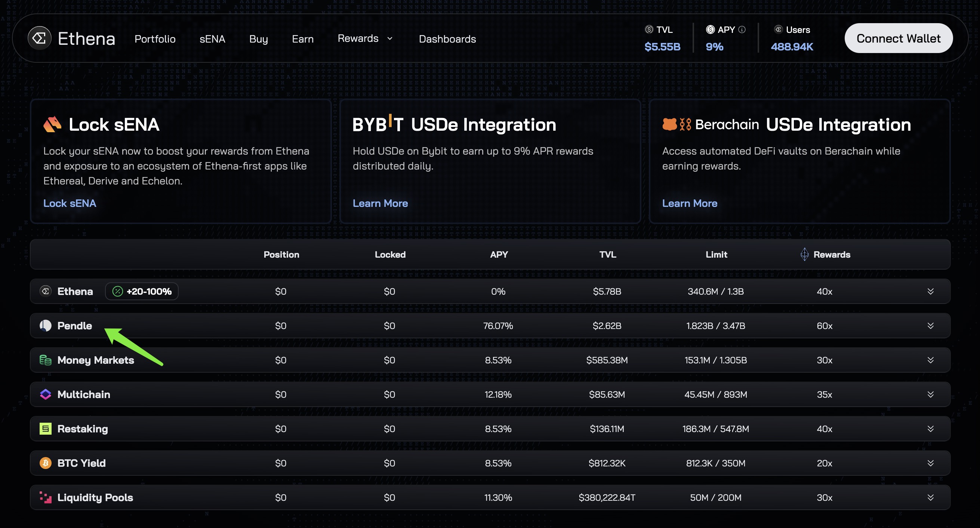
Task: Click the Locked column header
Action: tap(390, 254)
